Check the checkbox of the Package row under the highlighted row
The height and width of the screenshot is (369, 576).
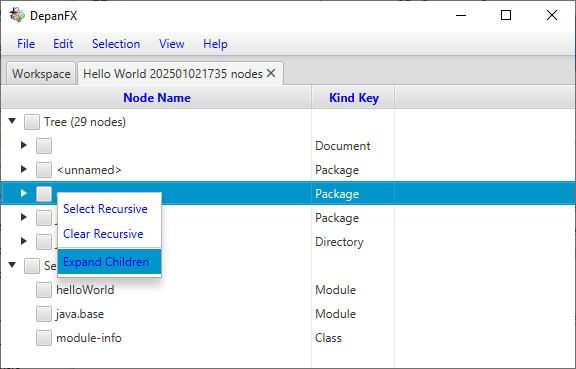click(44, 218)
